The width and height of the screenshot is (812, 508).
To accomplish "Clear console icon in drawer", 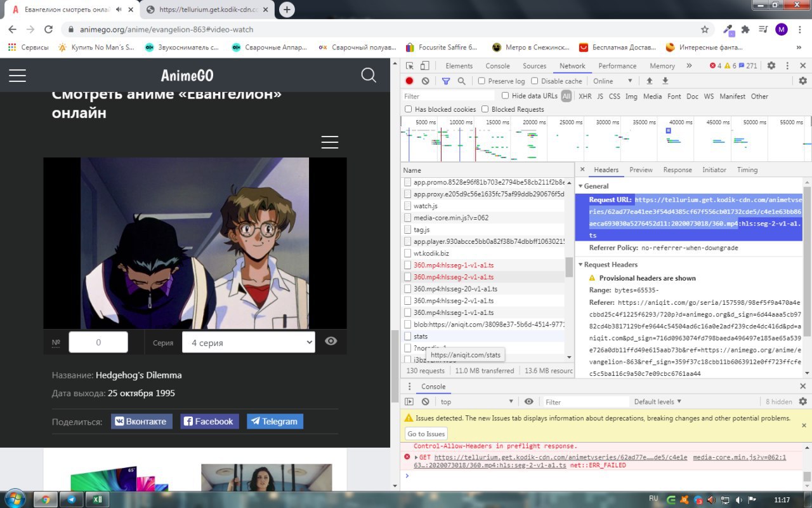I will point(425,401).
